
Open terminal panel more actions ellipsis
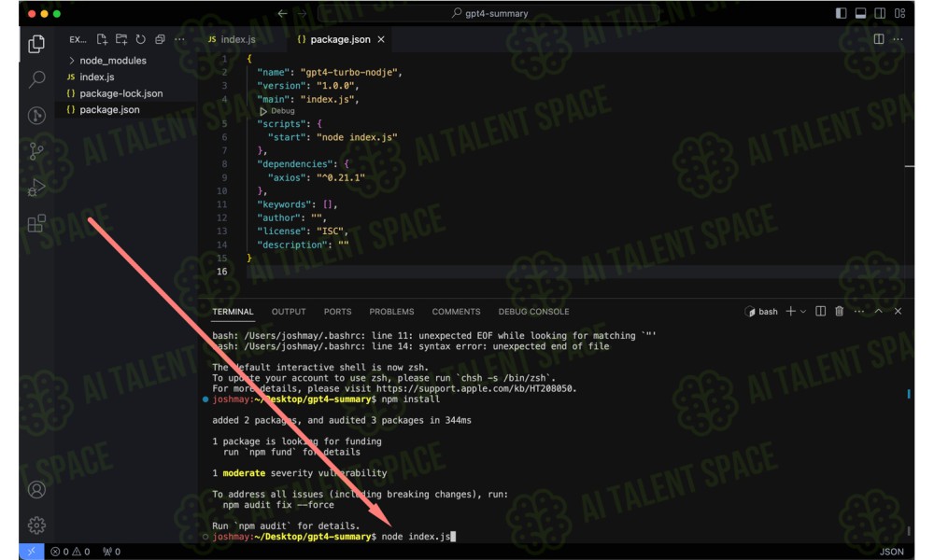[x=859, y=311]
